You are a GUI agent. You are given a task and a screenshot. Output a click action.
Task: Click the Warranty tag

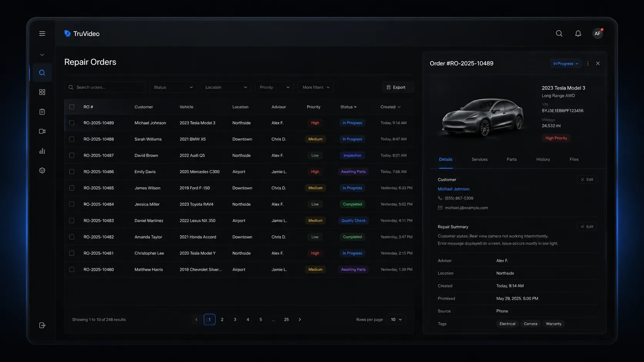553,324
